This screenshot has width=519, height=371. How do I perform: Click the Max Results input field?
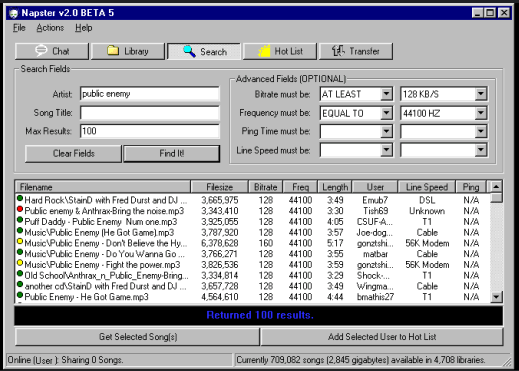[150, 131]
